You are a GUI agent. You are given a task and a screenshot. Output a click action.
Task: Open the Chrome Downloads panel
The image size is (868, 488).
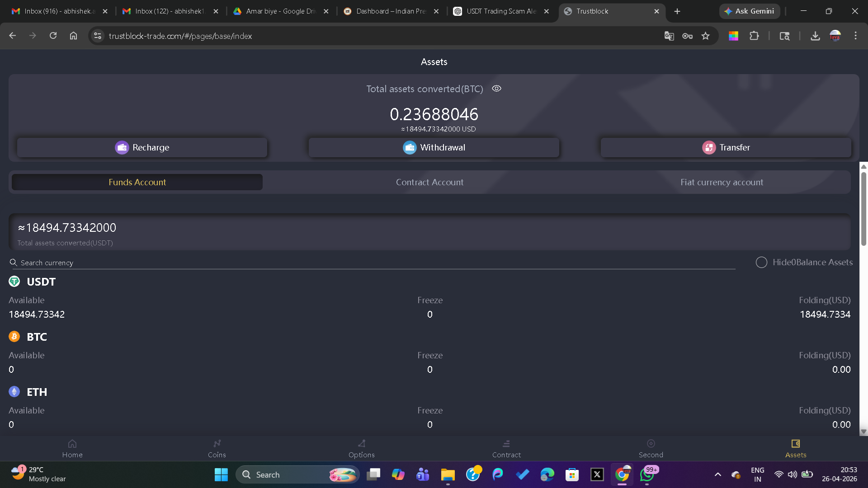815,36
